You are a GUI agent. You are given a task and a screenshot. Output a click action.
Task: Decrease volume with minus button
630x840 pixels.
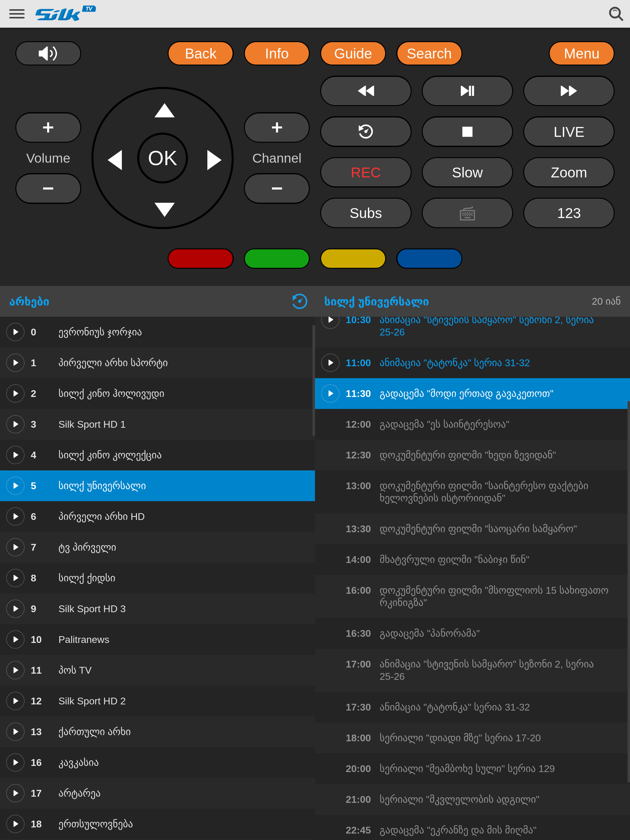48,188
